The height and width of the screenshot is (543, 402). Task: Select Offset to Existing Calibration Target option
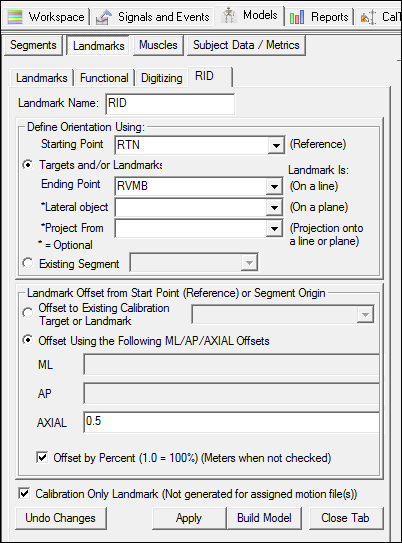(x=27, y=313)
